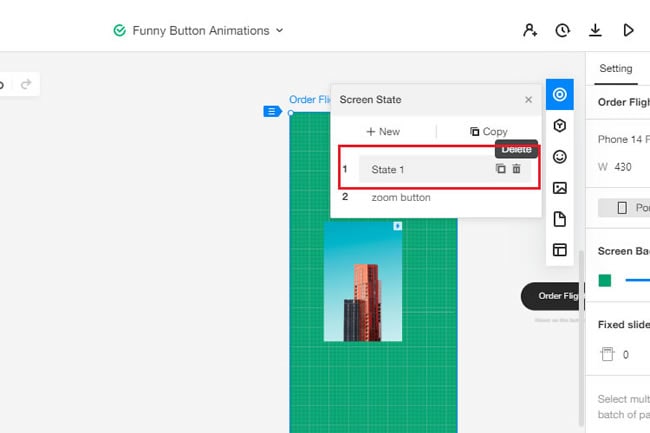Select State 1 row
Image resolution: width=650 pixels, height=433 pixels.
[444, 169]
